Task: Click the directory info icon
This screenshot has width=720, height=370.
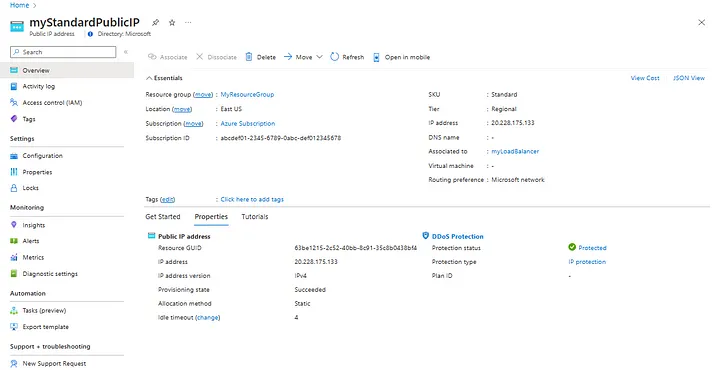Action: [x=90, y=34]
